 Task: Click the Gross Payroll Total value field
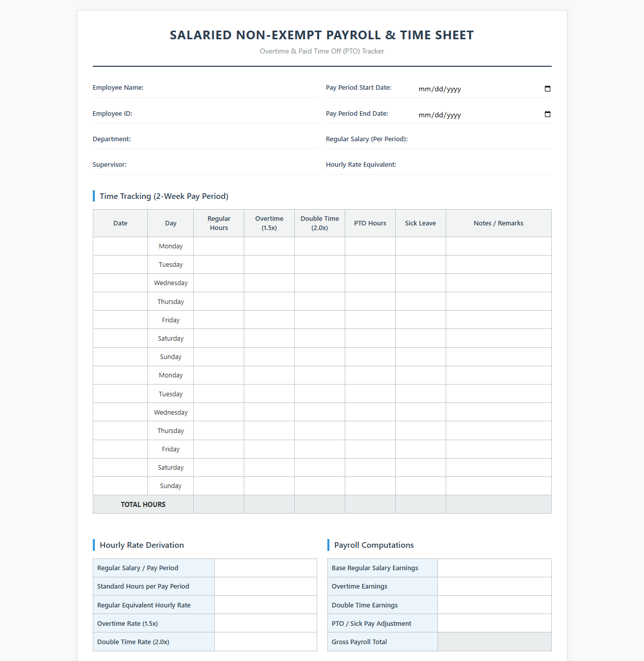(495, 642)
